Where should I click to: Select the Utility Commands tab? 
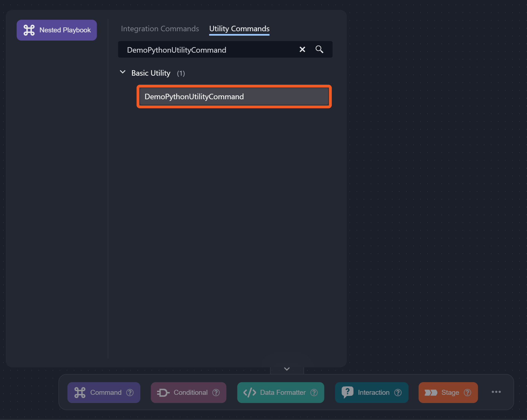click(x=239, y=29)
